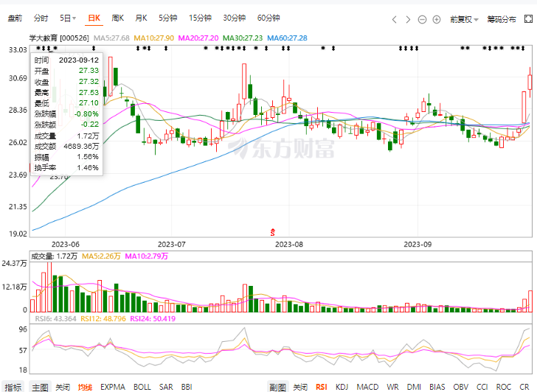Viewport: 537px width, 392px height.
Task: Select RSI sub chart indicator
Action: [322, 387]
